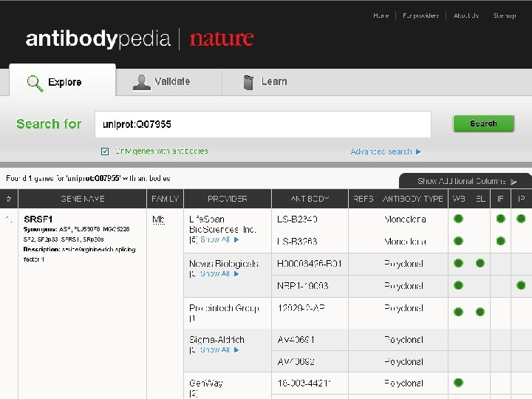
Task: Show all Sigma-Aldrich antibodies
Action: tap(219, 349)
